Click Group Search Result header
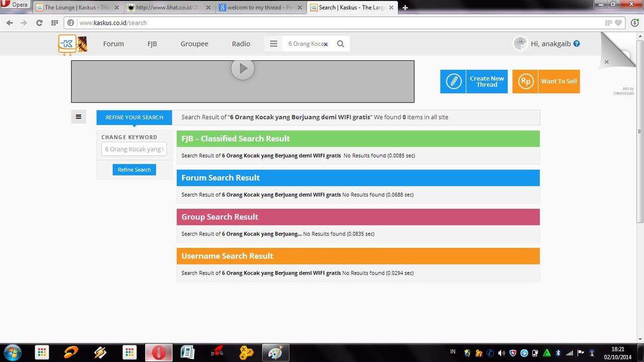The width and height of the screenshot is (644, 362). tap(358, 217)
